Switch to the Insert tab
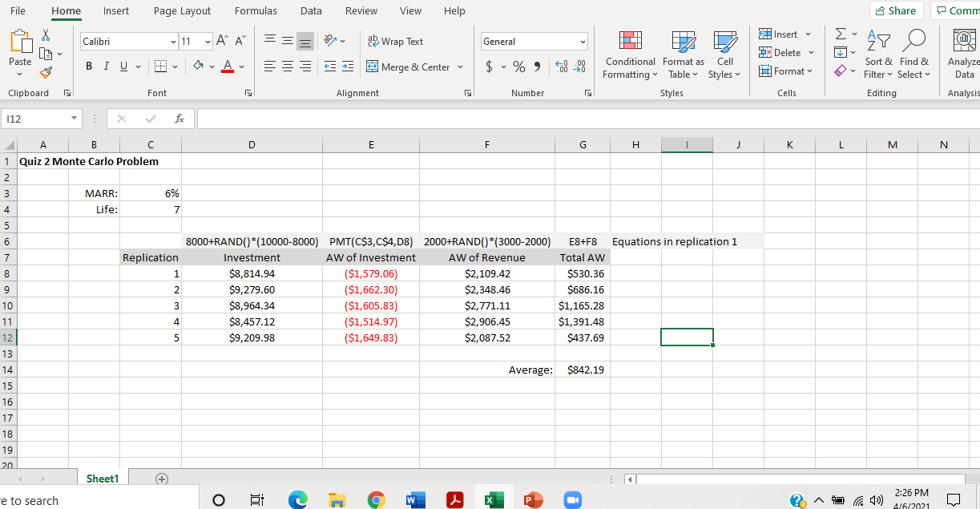 point(116,10)
